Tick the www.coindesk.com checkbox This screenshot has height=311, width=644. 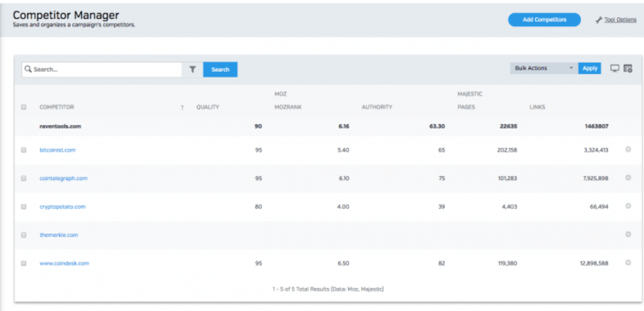[24, 263]
